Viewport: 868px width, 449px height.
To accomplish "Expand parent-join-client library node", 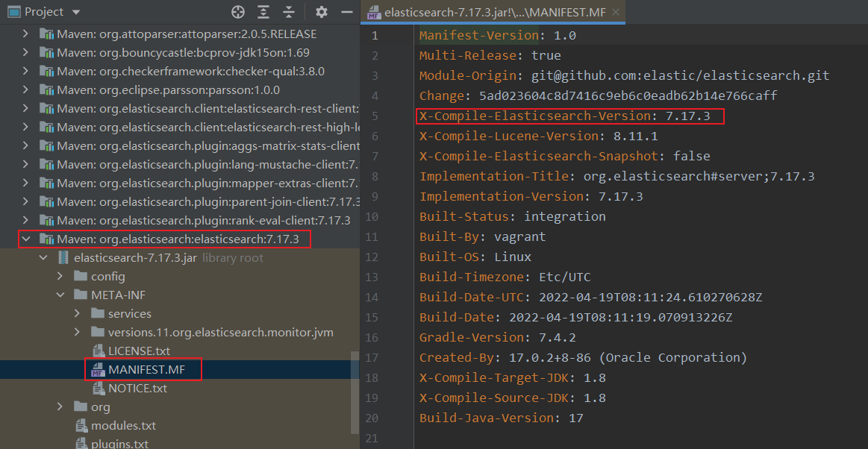I will [x=25, y=202].
